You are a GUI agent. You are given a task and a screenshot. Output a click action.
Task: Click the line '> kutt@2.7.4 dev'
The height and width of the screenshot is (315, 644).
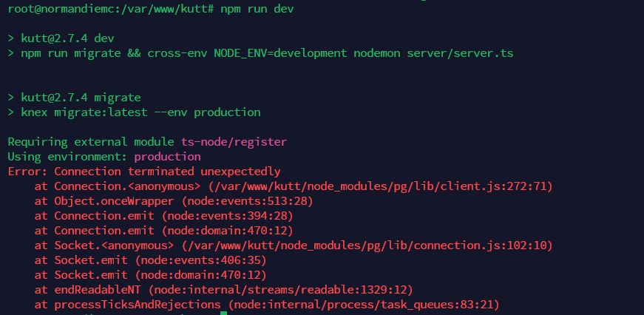pyautogui.click(x=61, y=38)
